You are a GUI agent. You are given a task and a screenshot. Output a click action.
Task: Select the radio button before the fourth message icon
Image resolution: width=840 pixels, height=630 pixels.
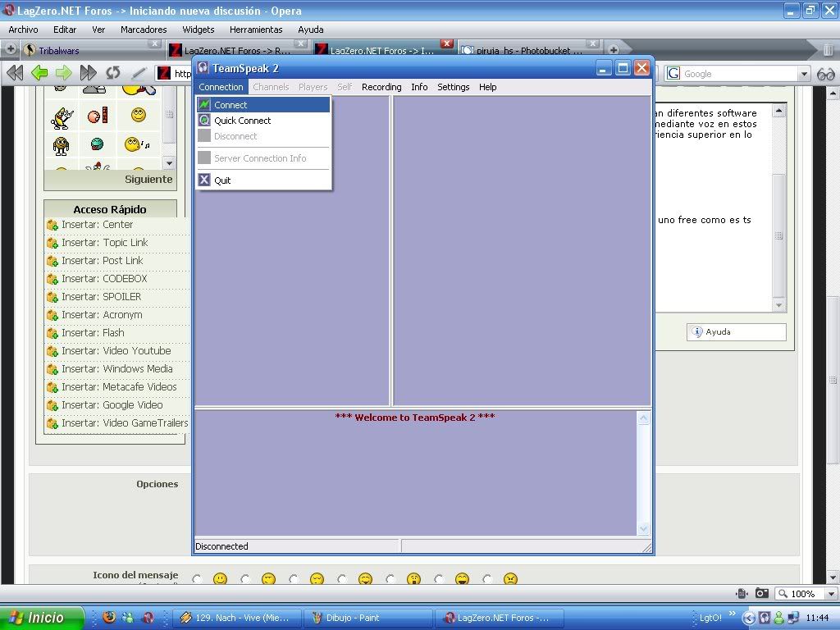click(342, 579)
